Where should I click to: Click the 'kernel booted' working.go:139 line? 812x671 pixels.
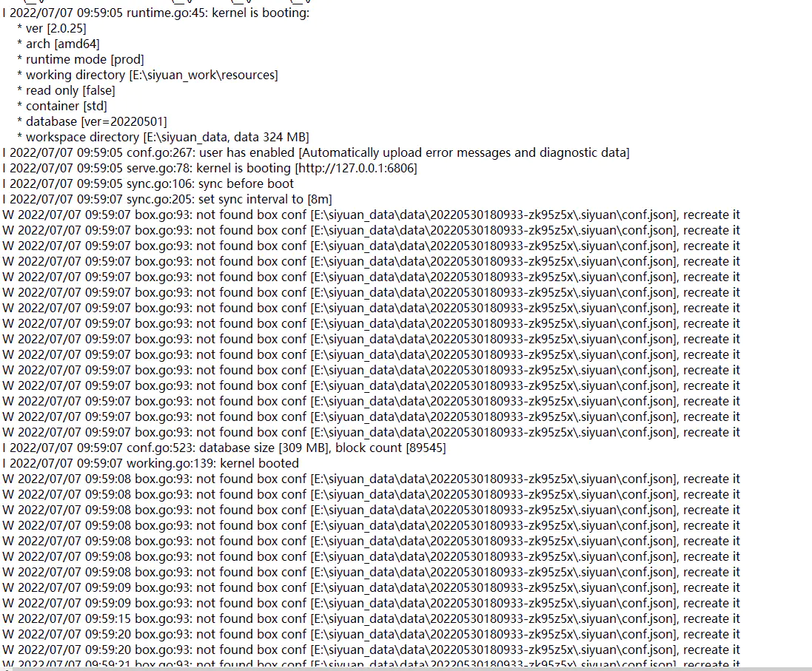point(151,463)
